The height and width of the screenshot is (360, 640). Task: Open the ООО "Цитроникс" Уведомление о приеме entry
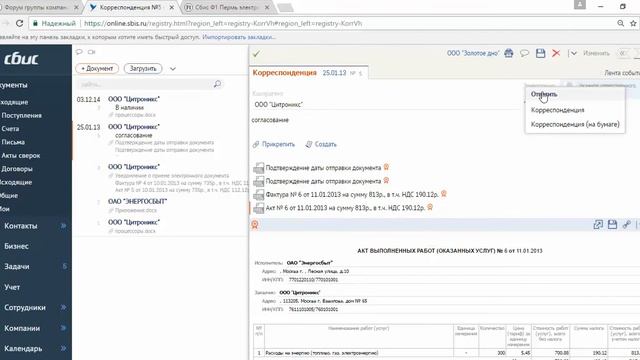pyautogui.click(x=161, y=178)
